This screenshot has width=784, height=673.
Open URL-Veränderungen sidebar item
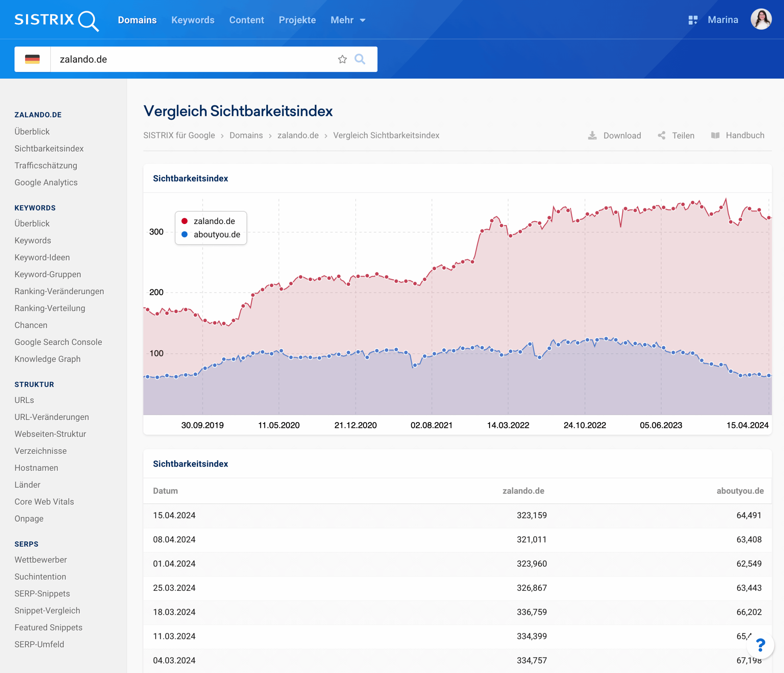(52, 417)
